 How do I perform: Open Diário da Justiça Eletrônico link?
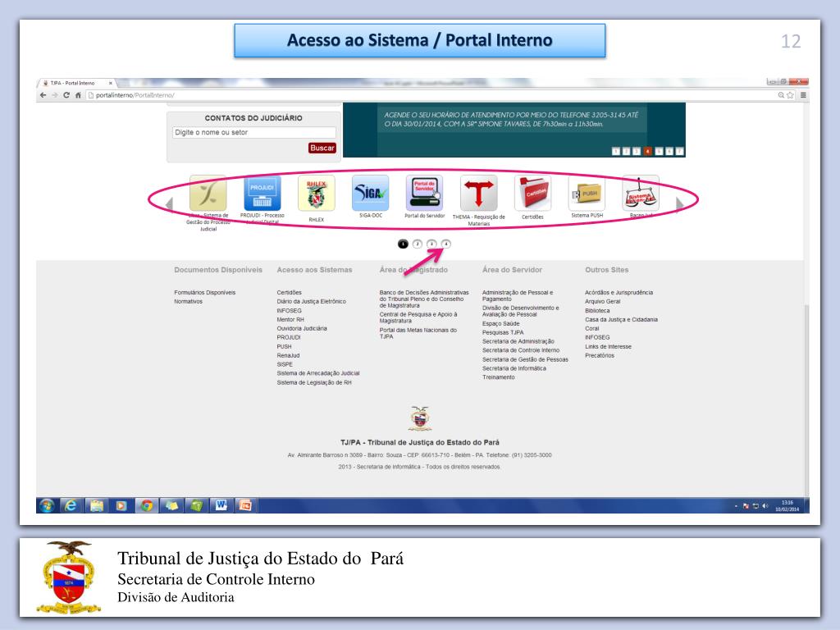click(x=311, y=302)
